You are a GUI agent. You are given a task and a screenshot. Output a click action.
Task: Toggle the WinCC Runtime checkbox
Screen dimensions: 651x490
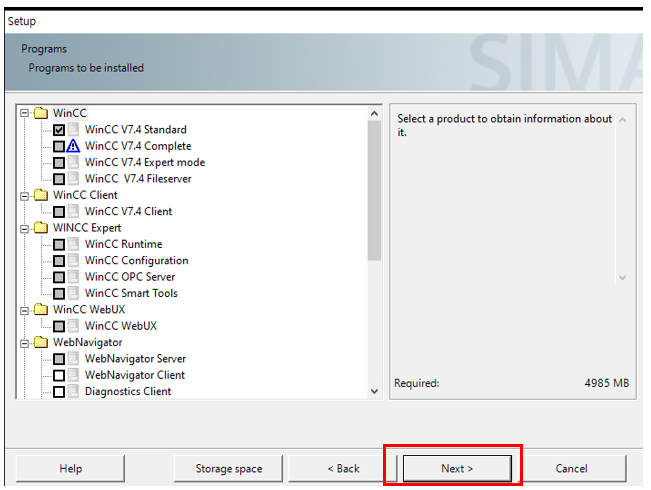(x=59, y=244)
